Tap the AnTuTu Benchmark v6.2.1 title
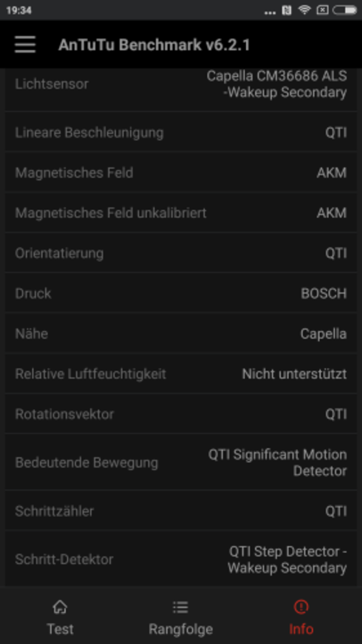 pos(154,45)
